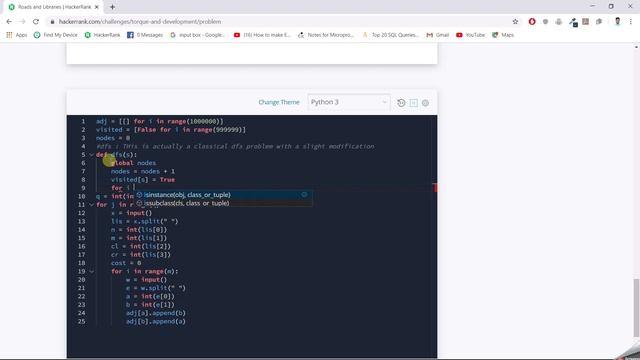
Task: Open Apps bookmark shortcut
Action: (x=17, y=35)
